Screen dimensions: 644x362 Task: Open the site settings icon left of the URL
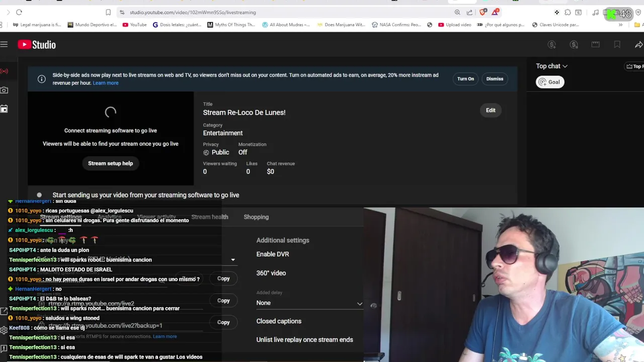[x=122, y=12]
